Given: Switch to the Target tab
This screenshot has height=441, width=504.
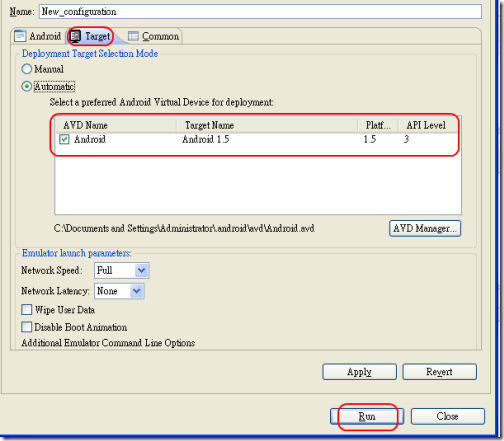Looking at the screenshot, I should click(91, 36).
